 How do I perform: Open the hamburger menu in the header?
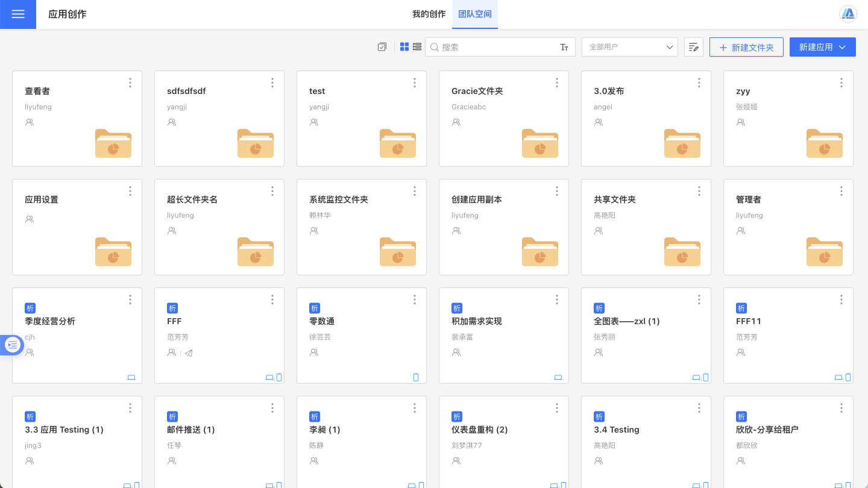(x=18, y=14)
